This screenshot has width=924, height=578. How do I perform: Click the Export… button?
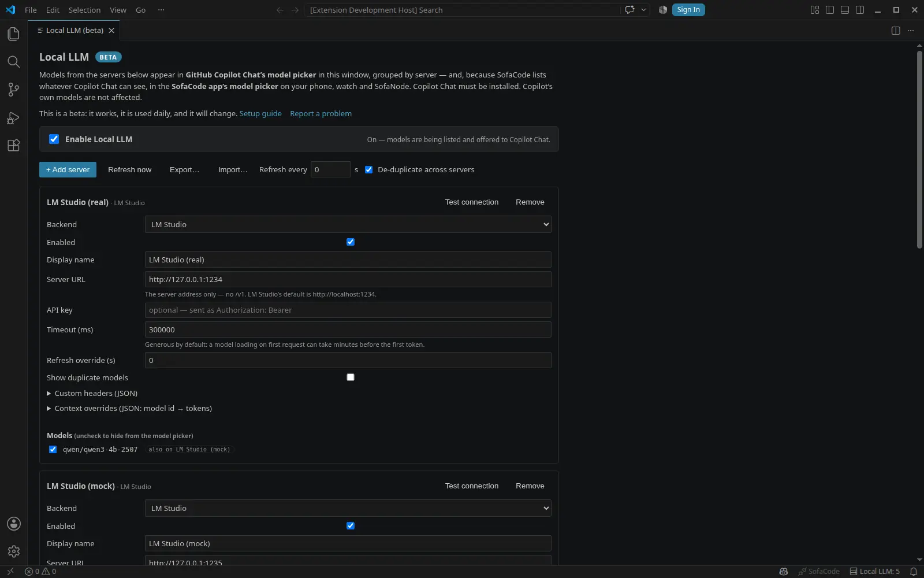(x=184, y=169)
